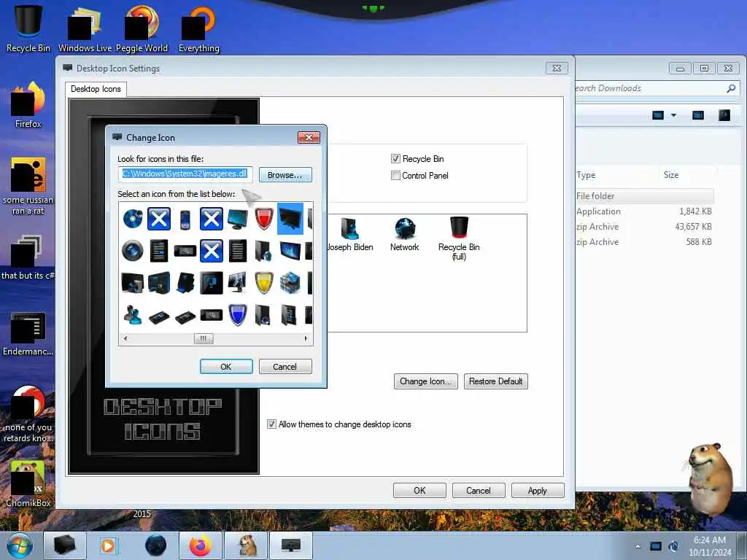Viewport: 747px width, 560px height.
Task: Click the hamster mascot on the desktop
Action: tap(709, 478)
